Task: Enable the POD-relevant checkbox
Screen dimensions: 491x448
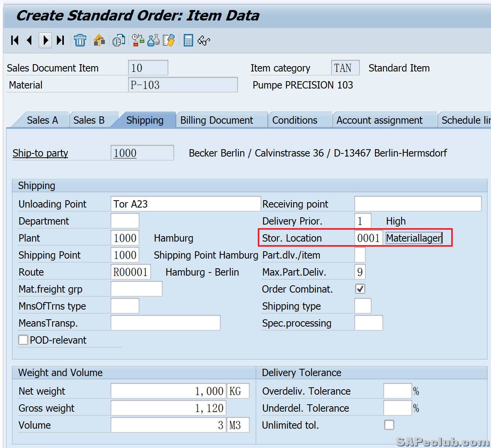Action: click(x=23, y=340)
